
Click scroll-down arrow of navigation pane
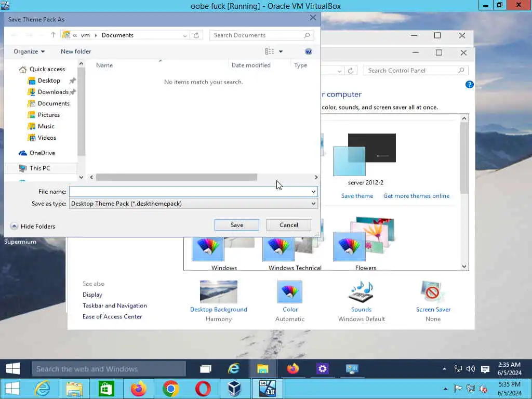[81, 177]
